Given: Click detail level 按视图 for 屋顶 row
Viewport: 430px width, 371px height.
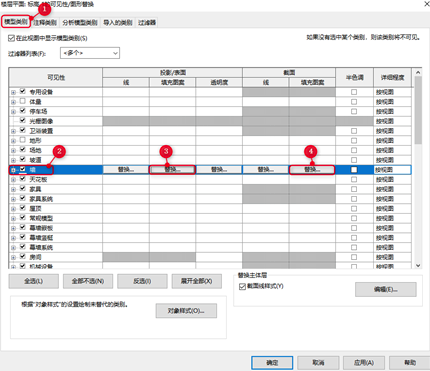Looking at the screenshot, I should (x=385, y=209).
